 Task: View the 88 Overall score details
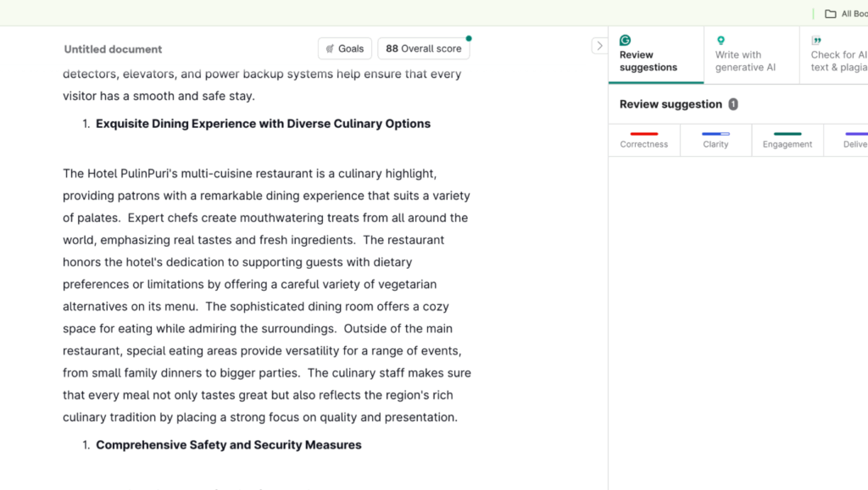click(423, 48)
